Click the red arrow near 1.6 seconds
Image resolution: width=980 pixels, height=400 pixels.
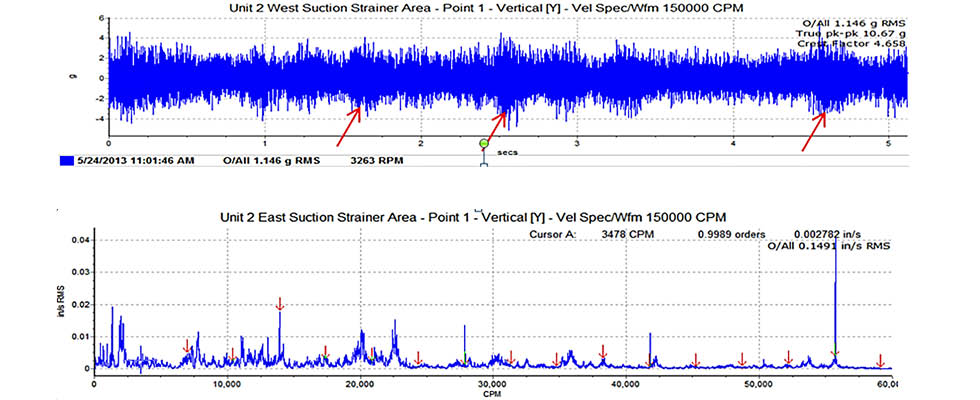[350, 126]
